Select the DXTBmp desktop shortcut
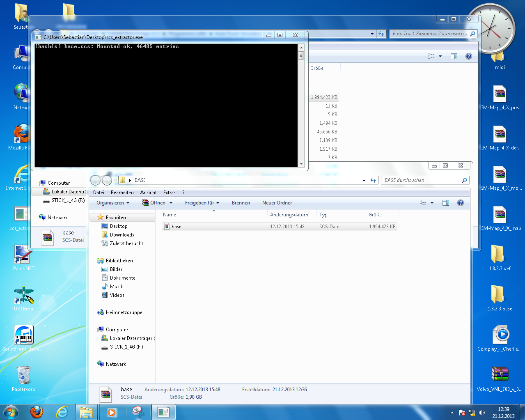This screenshot has height=420, width=525. [23, 298]
